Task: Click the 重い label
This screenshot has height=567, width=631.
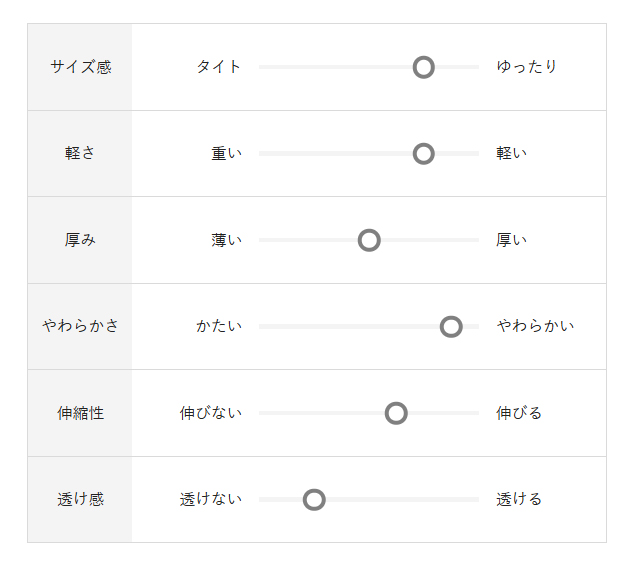Action: pyautogui.click(x=226, y=154)
